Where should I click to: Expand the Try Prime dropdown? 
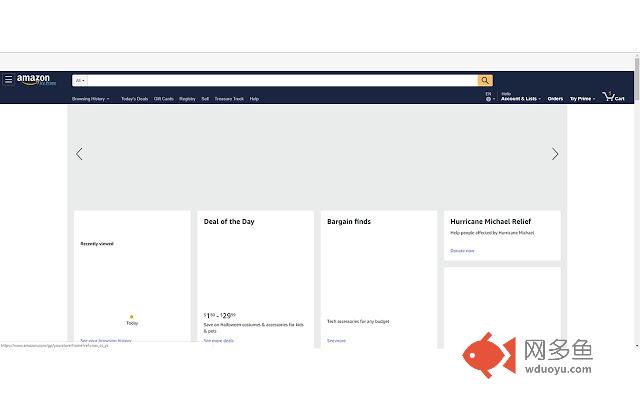582,99
